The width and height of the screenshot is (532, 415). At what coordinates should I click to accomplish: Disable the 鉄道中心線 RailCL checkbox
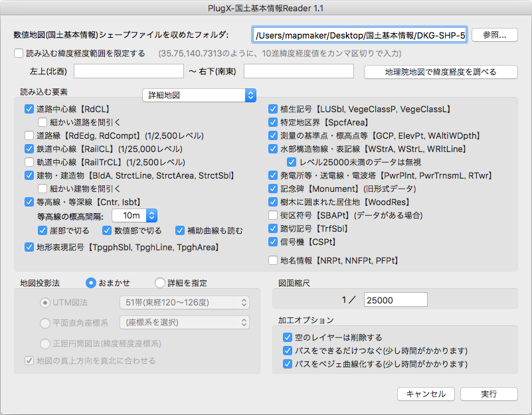click(x=29, y=148)
